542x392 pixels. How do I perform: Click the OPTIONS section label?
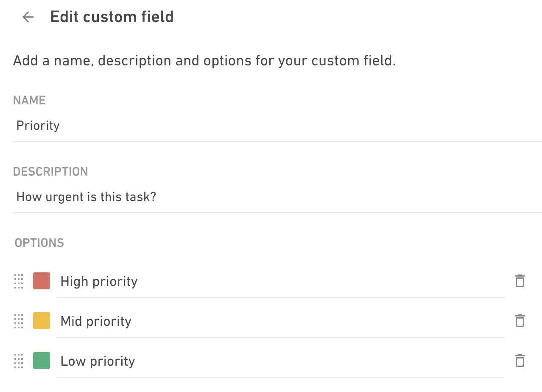(x=39, y=243)
